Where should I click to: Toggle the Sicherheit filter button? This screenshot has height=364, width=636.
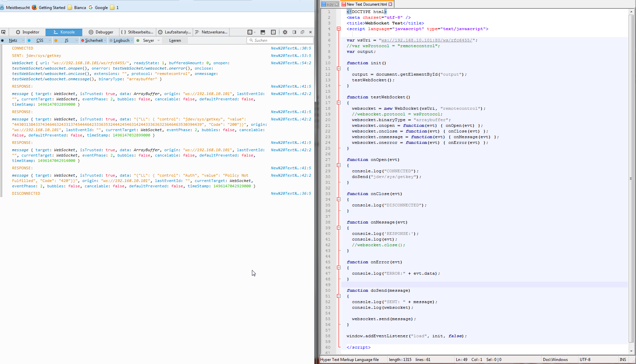tap(93, 40)
